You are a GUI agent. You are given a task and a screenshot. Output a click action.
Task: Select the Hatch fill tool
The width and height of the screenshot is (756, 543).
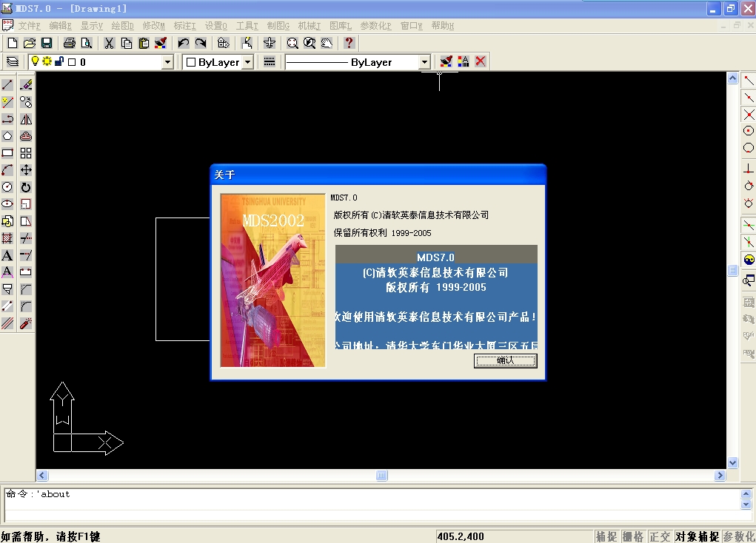[7, 238]
